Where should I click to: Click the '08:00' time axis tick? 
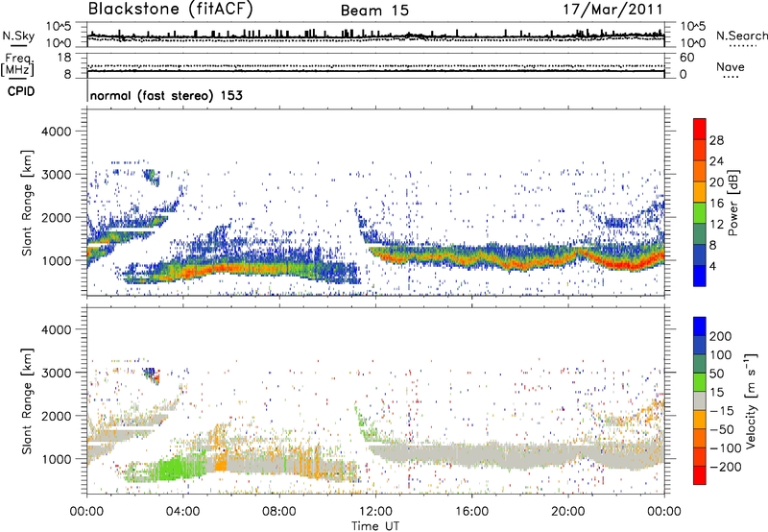coord(278,512)
